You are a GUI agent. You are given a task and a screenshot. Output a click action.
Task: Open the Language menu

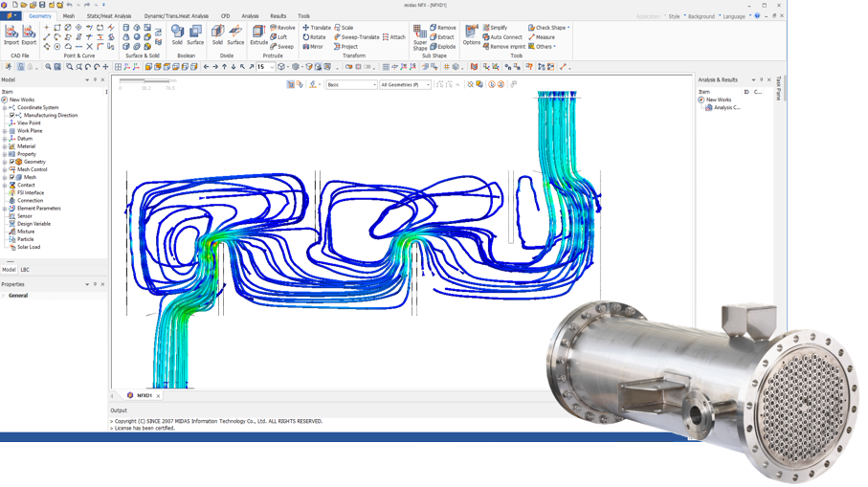pyautogui.click(x=734, y=16)
